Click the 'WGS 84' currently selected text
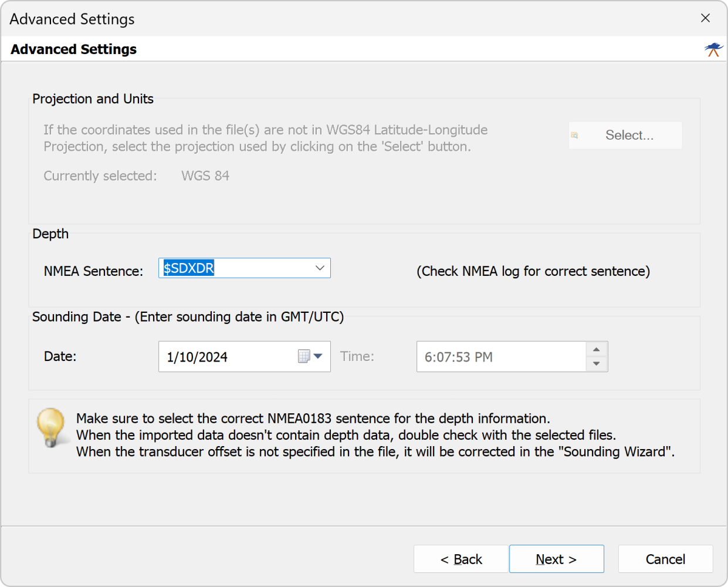This screenshot has height=587, width=728. click(x=205, y=176)
